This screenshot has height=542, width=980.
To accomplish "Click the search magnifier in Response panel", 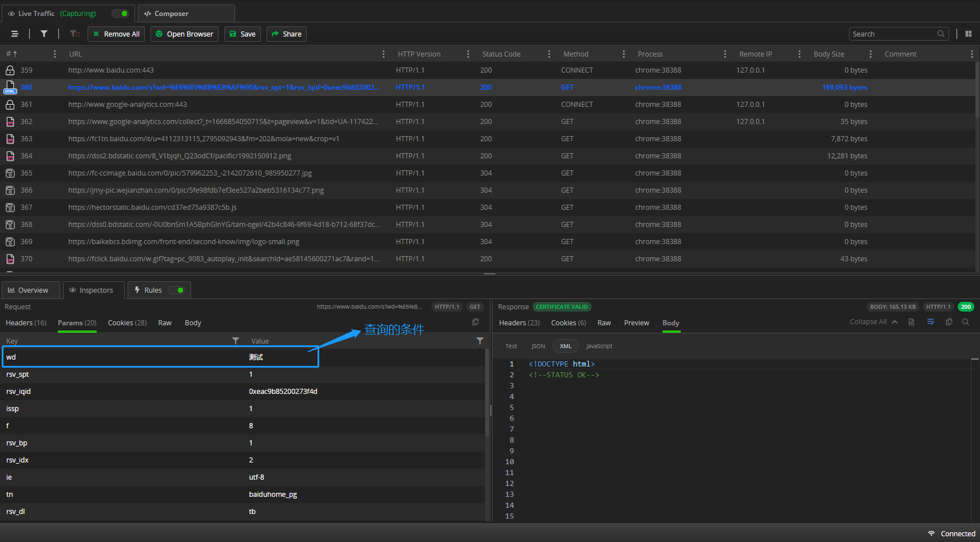I will [x=966, y=322].
